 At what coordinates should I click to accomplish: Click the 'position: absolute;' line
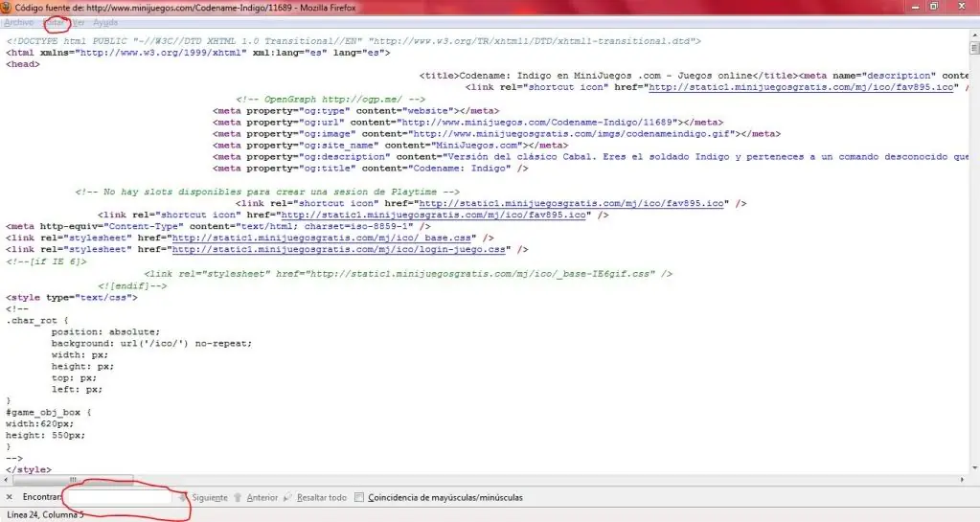pyautogui.click(x=105, y=332)
